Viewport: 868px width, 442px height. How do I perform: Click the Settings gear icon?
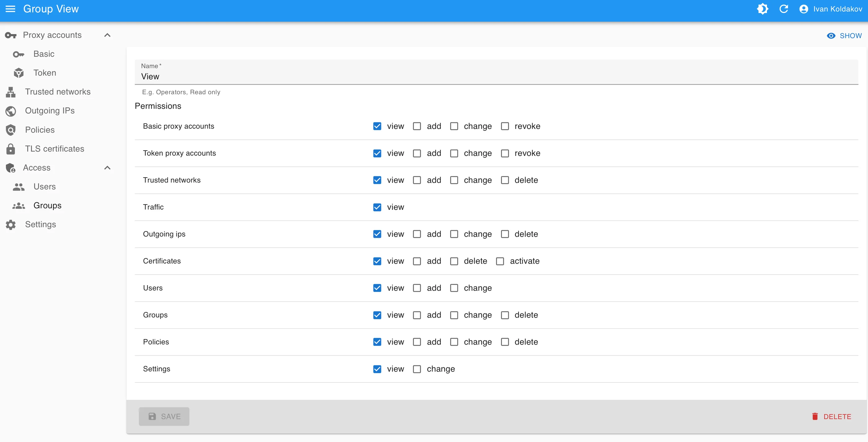(11, 225)
